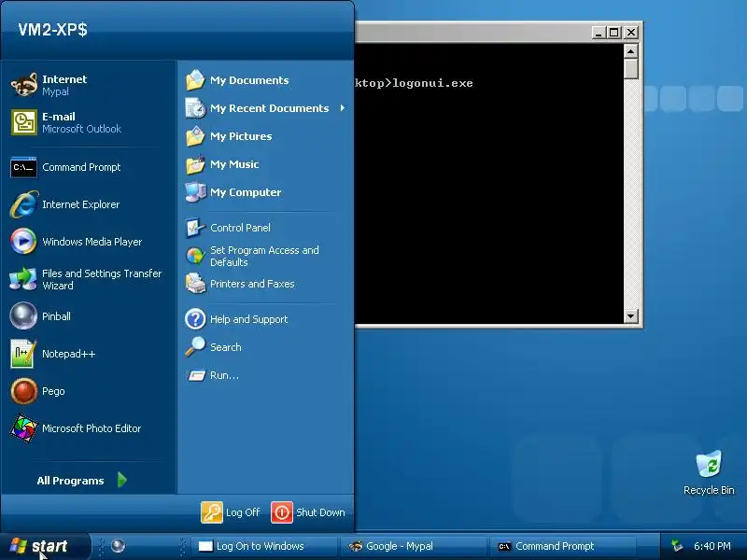Switch to Log On to Windows taskbar button
This screenshot has width=747, height=560.
265,546
